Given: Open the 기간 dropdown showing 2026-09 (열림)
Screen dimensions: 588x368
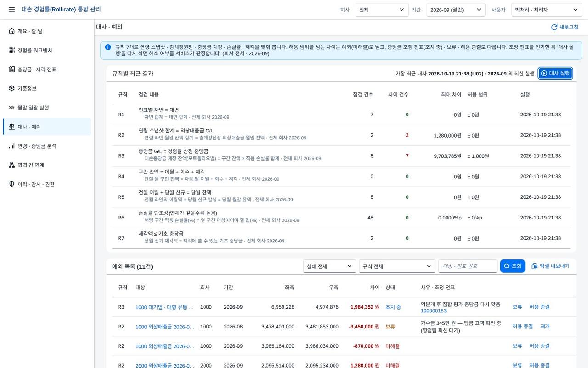Looking at the screenshot, I should (456, 10).
